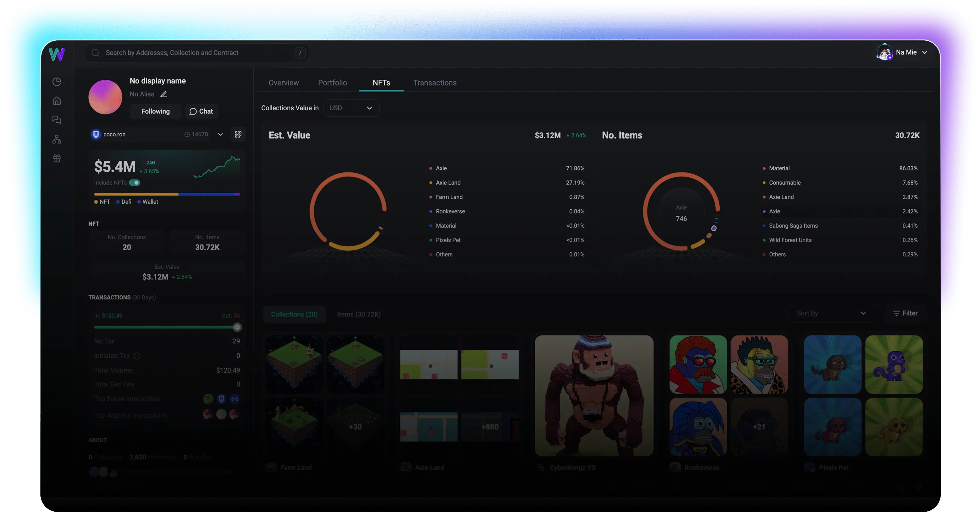Open the Filter button
The height and width of the screenshot is (512, 980).
click(905, 313)
